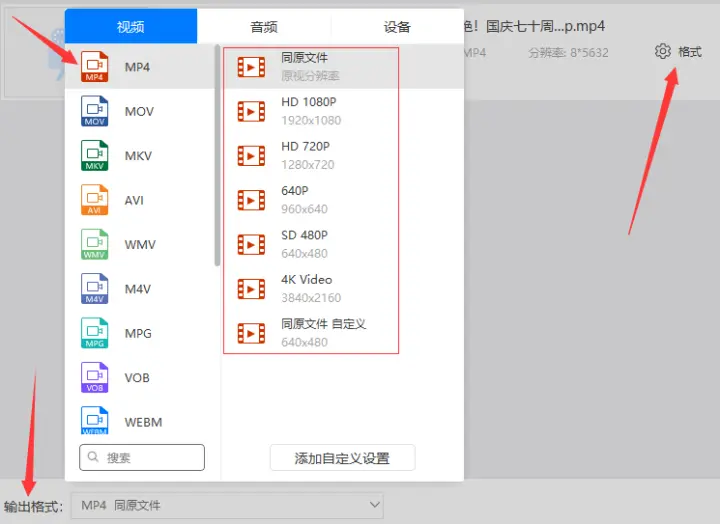Click the 960x640 resolution text
The height and width of the screenshot is (524, 720).
[304, 209]
